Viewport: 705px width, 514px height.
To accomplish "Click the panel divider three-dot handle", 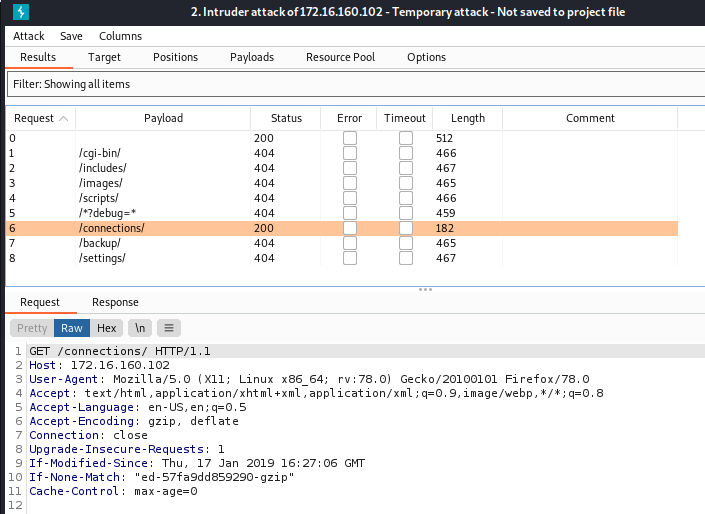I will pos(425,290).
